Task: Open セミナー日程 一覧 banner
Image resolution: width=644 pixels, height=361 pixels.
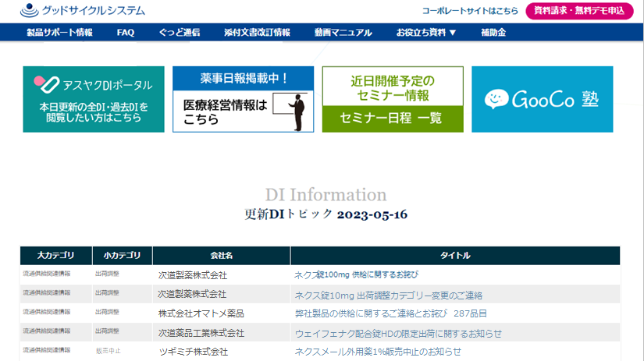Action: (393, 99)
